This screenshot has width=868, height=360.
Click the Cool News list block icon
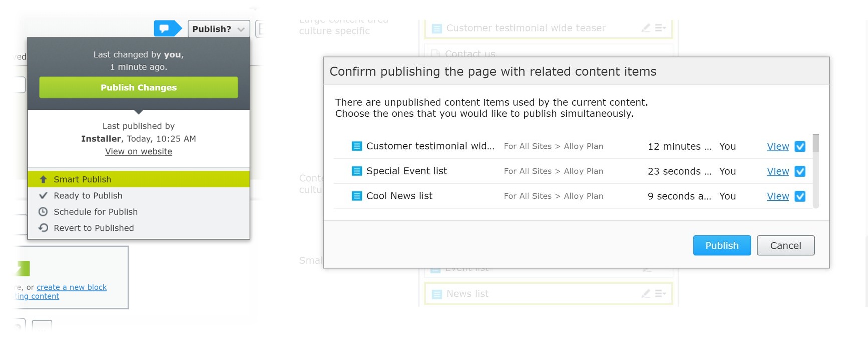357,196
